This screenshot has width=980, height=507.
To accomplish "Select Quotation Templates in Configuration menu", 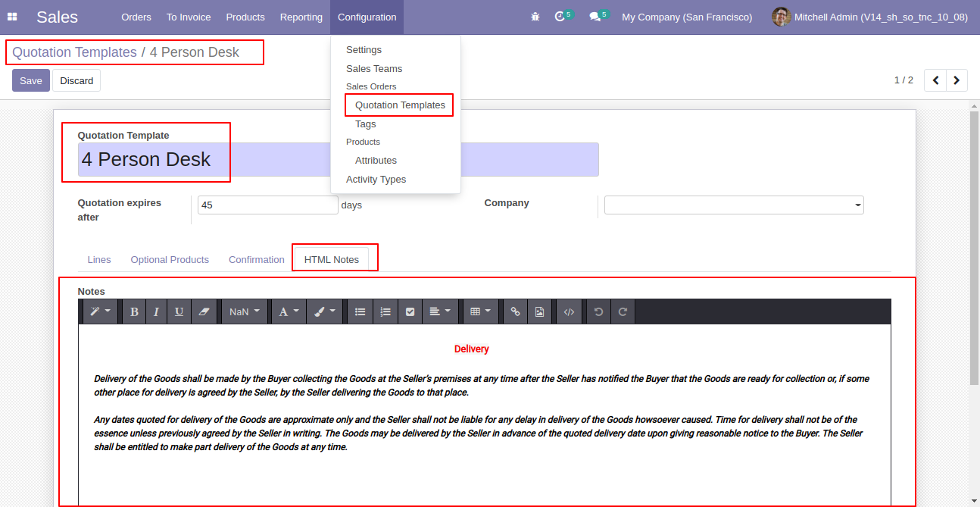I will (400, 105).
